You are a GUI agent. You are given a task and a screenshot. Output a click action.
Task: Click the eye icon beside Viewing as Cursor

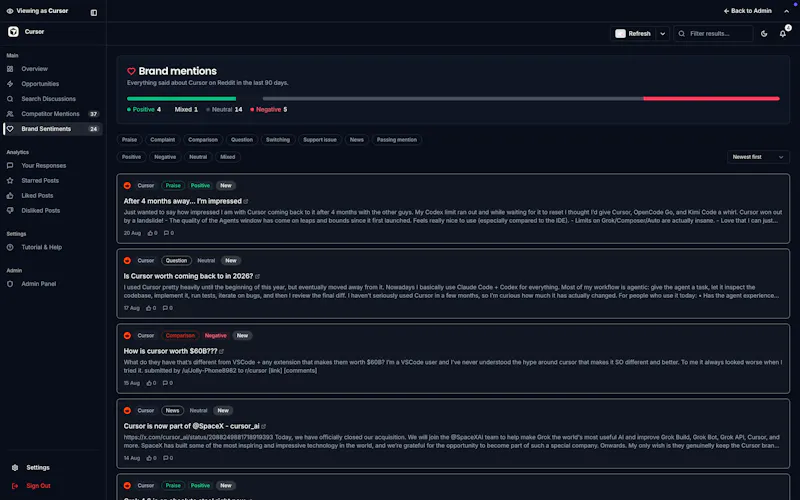(x=10, y=11)
